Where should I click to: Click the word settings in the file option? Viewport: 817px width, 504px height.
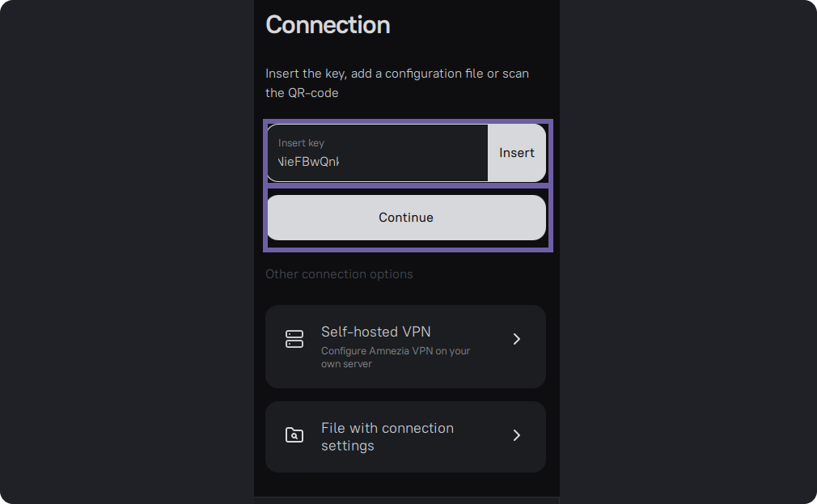pos(347,446)
